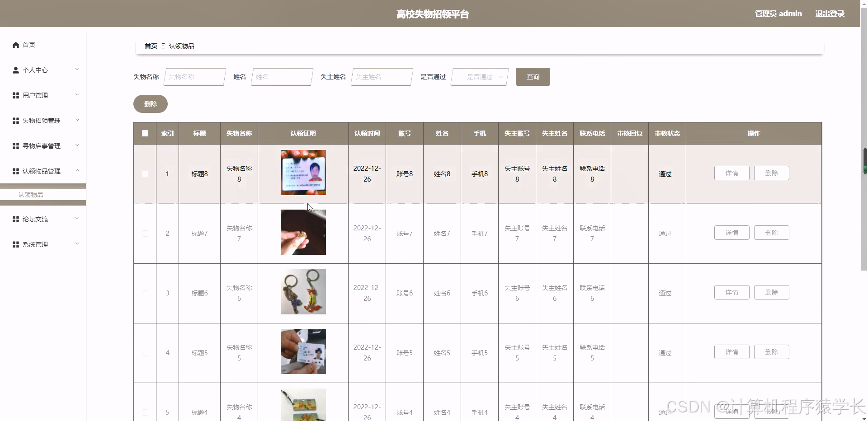Expand the 个人中心 menu chevron
The height and width of the screenshot is (421, 868).
point(77,70)
